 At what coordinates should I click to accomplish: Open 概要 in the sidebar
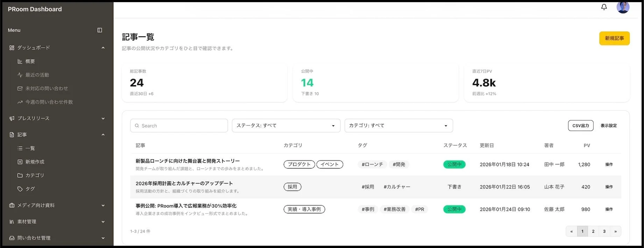click(x=30, y=61)
